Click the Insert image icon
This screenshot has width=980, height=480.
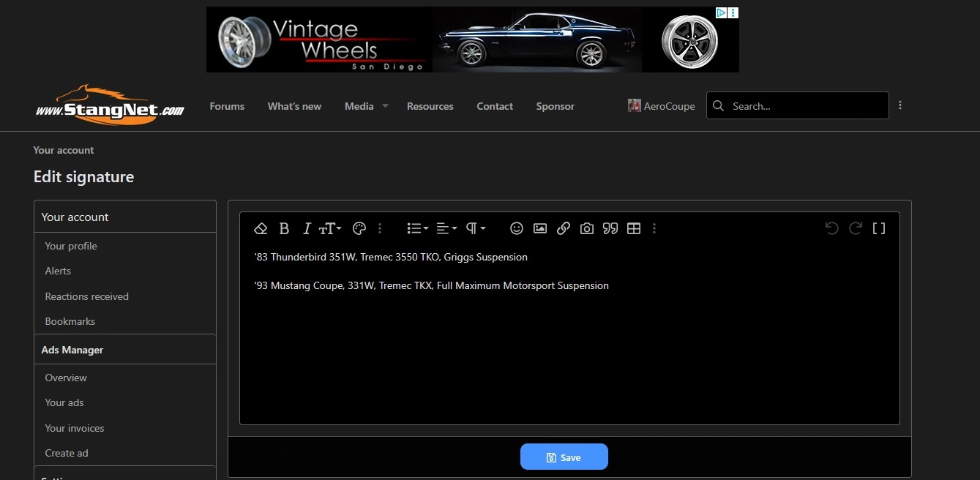click(x=540, y=228)
